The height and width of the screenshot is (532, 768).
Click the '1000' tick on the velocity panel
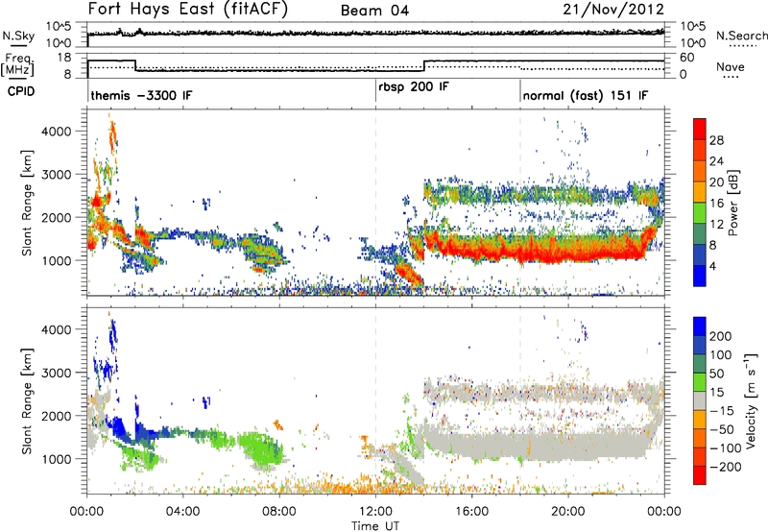(x=57, y=459)
